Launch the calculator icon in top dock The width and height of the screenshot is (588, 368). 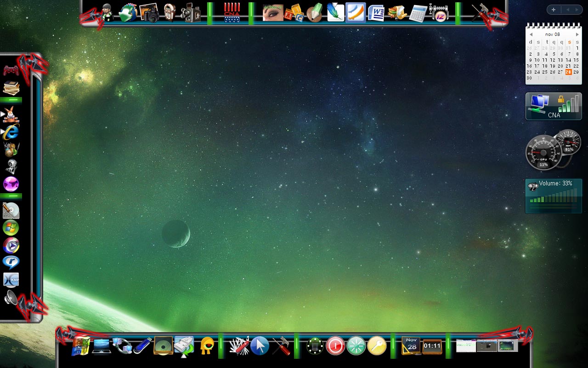tap(418, 13)
